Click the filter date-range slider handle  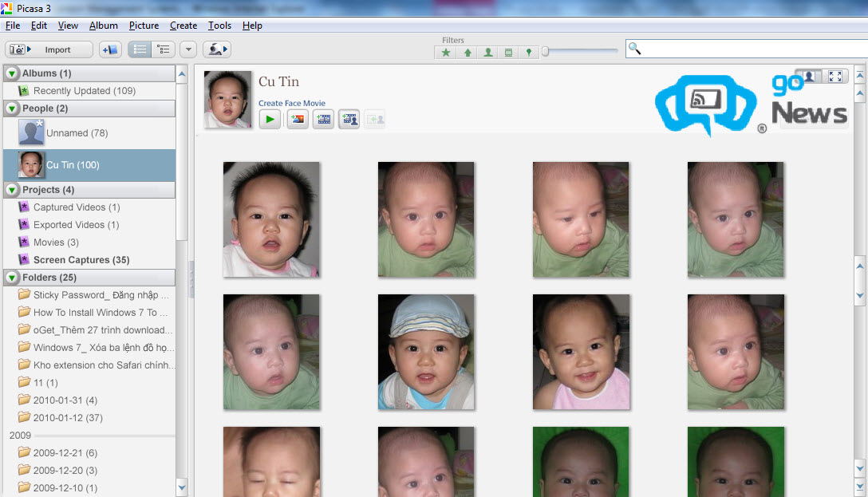point(545,52)
